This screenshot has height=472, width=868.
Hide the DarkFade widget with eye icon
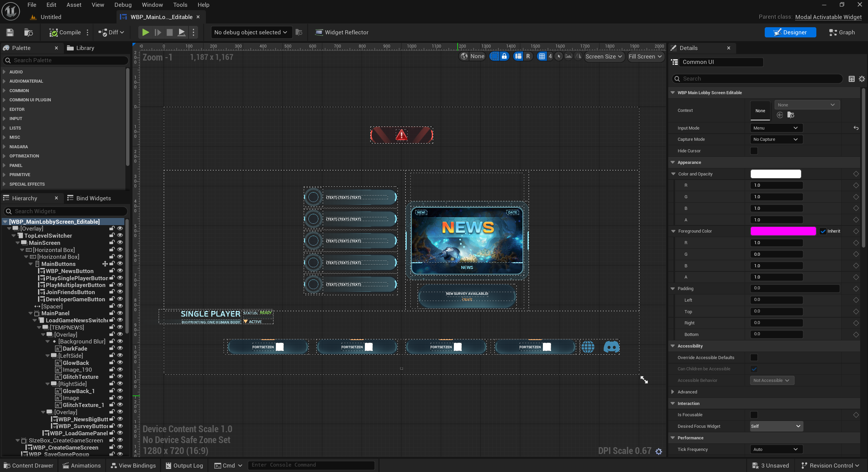pos(120,348)
